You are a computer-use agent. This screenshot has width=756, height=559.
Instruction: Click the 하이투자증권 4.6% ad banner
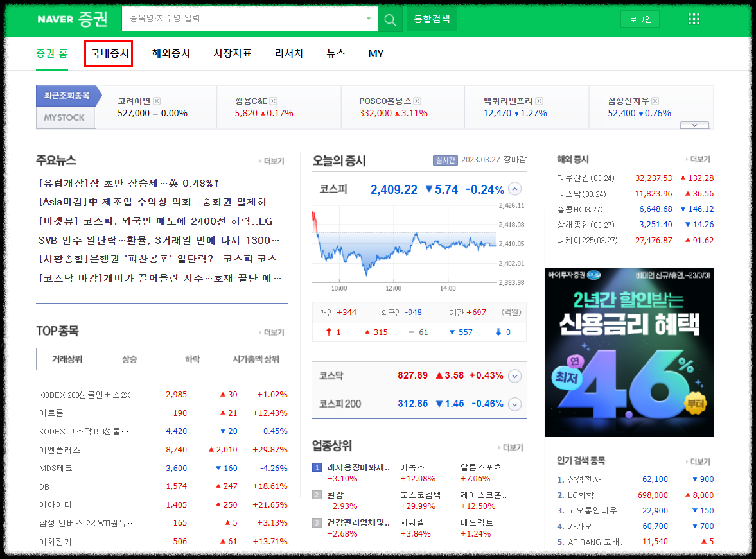(x=629, y=352)
